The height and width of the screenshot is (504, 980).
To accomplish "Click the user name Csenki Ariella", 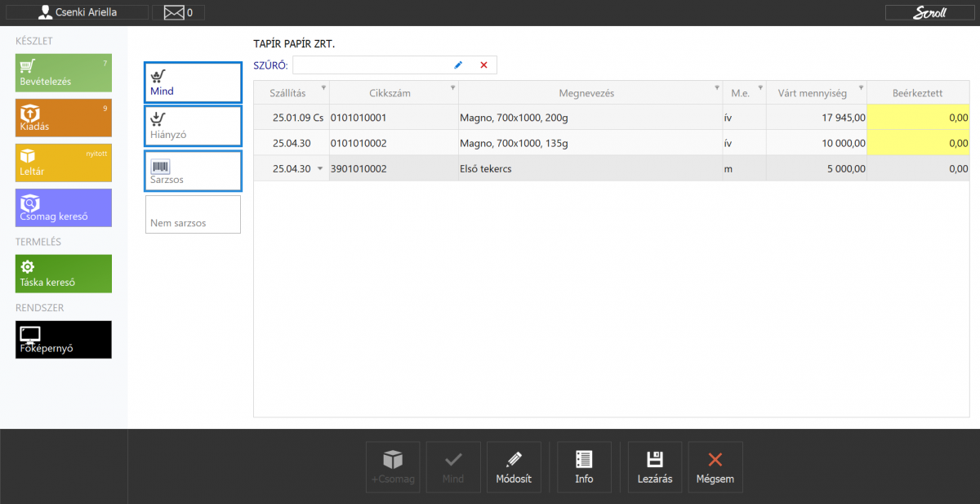I will pyautogui.click(x=86, y=12).
